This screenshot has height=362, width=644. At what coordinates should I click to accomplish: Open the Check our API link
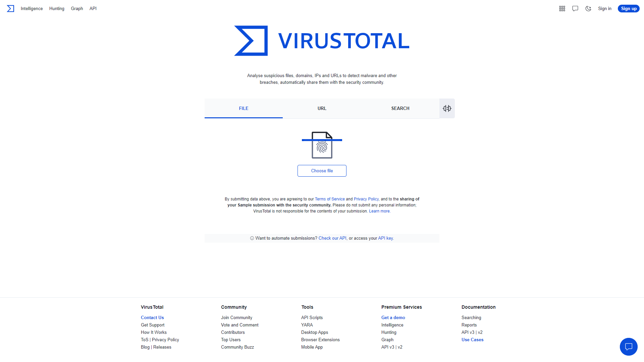click(x=332, y=238)
